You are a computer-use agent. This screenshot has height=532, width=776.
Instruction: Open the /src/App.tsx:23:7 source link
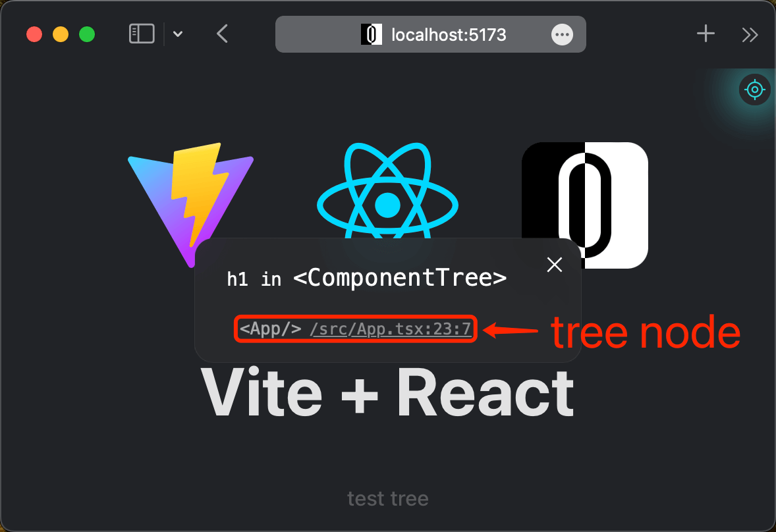coord(391,329)
